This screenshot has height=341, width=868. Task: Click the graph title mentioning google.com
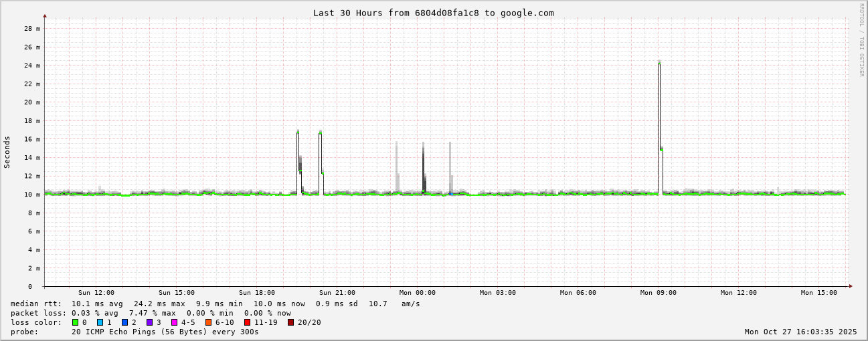tap(434, 13)
